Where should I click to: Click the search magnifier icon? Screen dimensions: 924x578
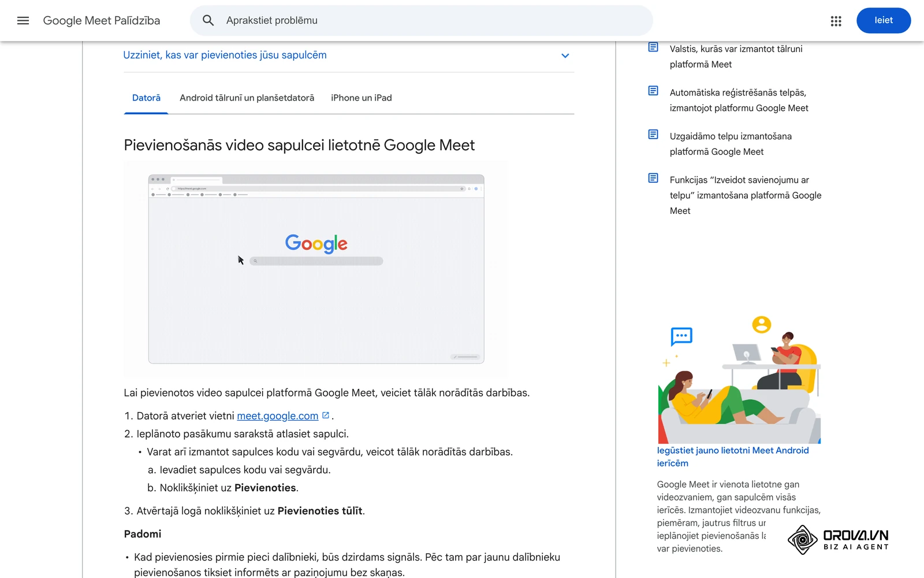coord(208,21)
